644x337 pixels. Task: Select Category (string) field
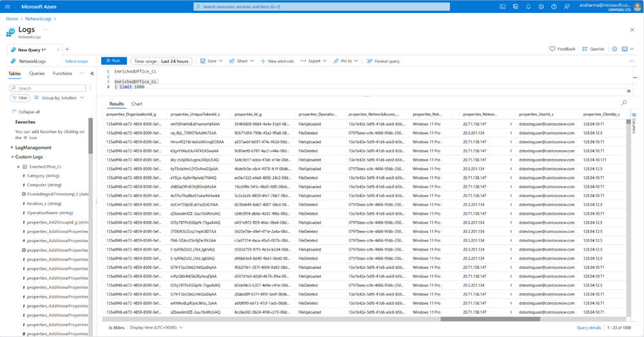pos(43,176)
